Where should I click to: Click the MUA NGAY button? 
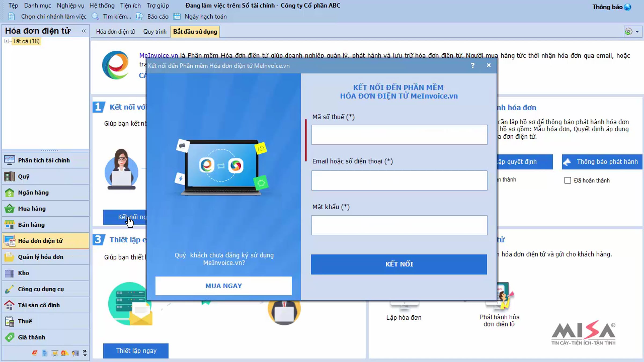(224, 286)
